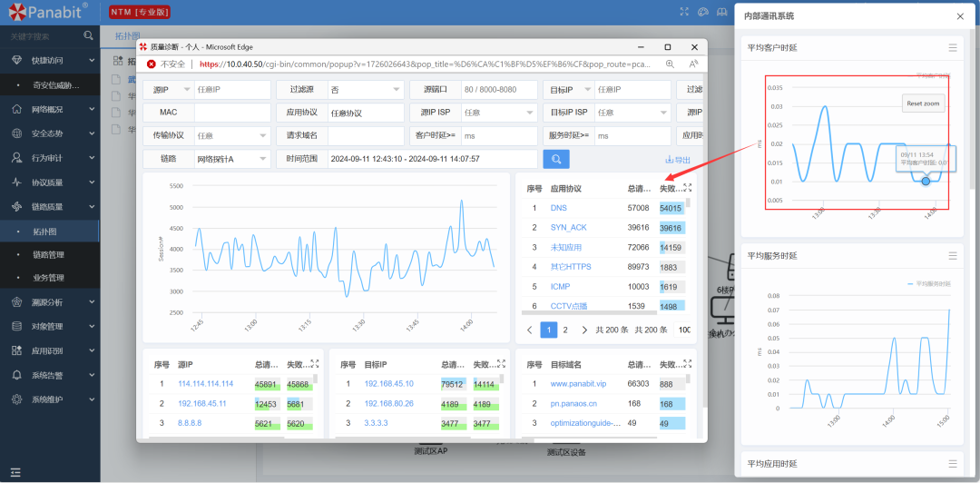Open the 目标IP ISP dropdown
The image size is (980, 483).
coord(632,113)
